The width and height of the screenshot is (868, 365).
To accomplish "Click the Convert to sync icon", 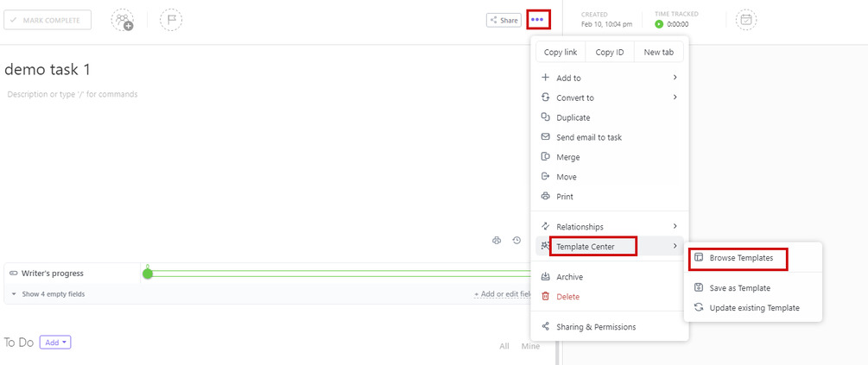I will [x=545, y=98].
